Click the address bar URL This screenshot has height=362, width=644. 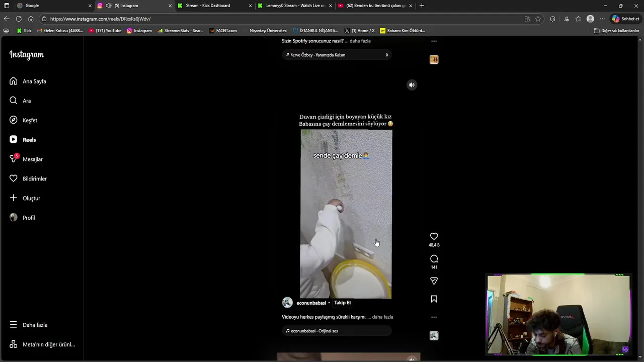[x=100, y=19]
